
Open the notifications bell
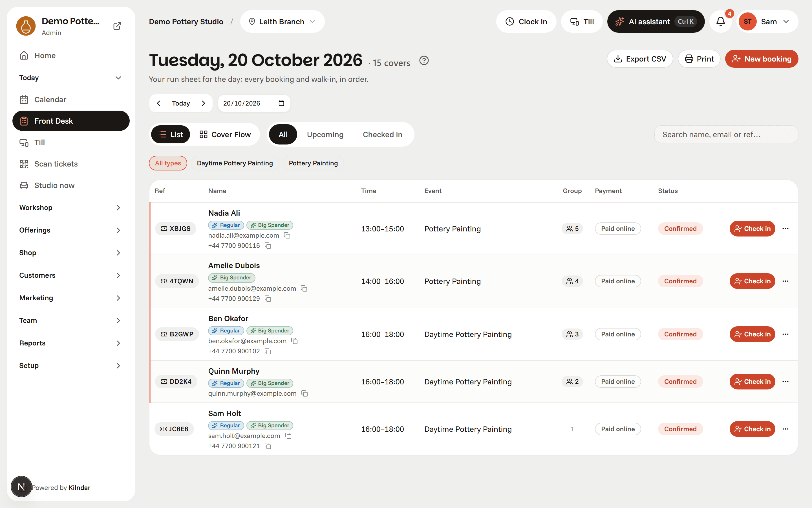[720, 21]
